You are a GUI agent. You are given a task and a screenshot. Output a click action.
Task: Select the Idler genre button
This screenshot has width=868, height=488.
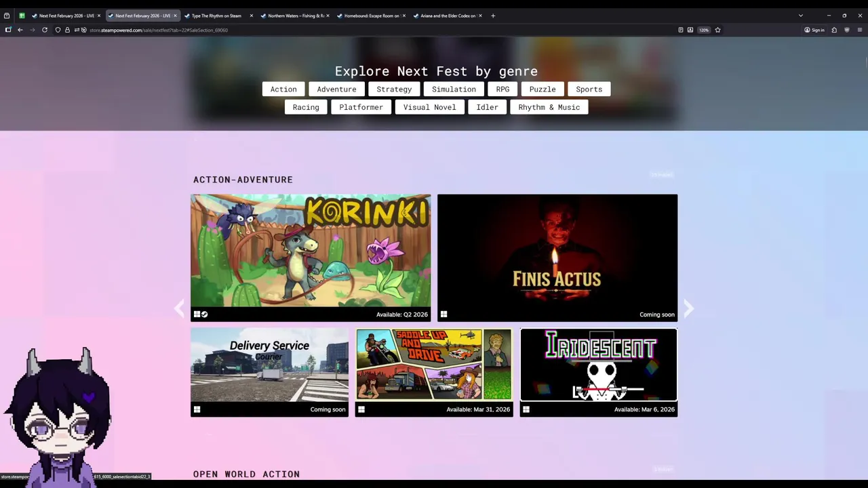coord(487,107)
